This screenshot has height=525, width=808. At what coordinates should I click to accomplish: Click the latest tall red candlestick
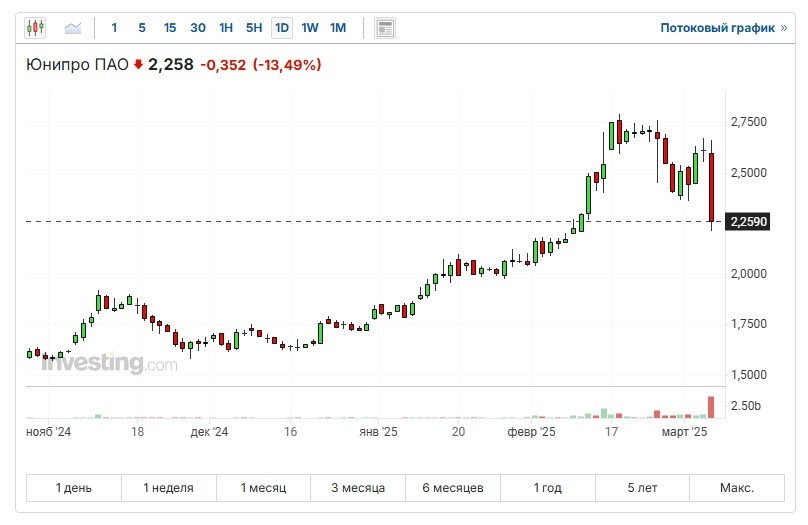[712, 188]
